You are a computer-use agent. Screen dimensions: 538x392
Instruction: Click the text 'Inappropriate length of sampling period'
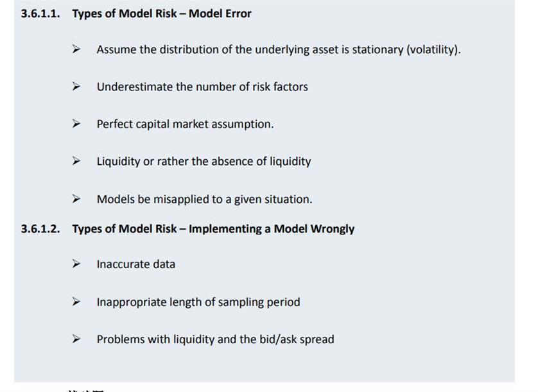coord(198,302)
